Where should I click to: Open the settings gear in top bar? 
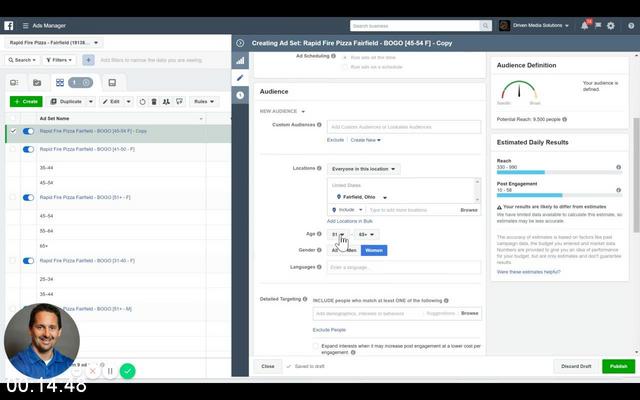[611, 25]
